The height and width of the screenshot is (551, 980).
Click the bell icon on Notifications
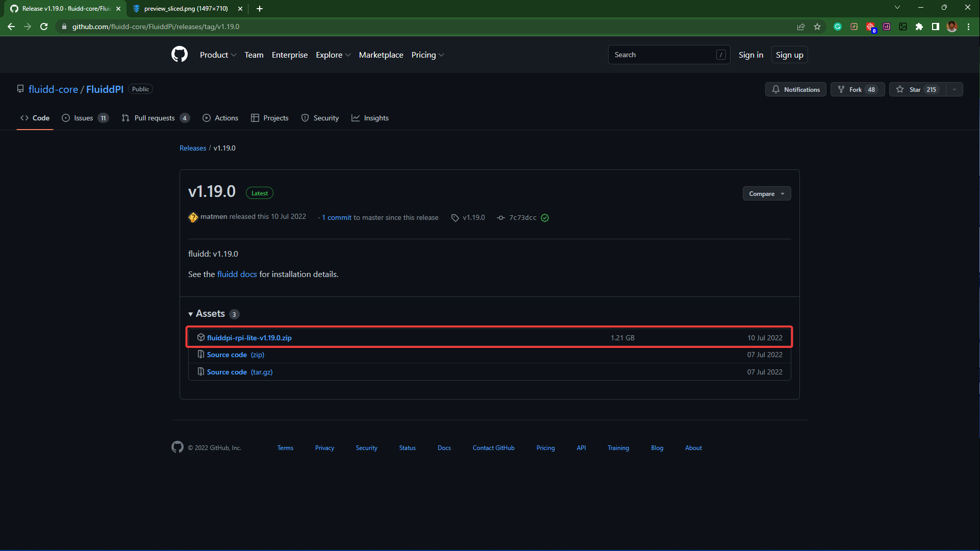pyautogui.click(x=776, y=89)
